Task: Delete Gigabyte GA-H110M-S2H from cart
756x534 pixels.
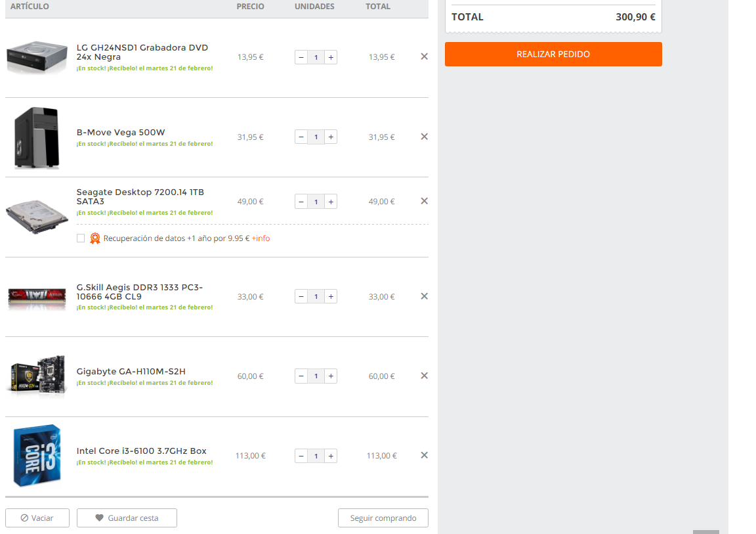Action: tap(424, 376)
